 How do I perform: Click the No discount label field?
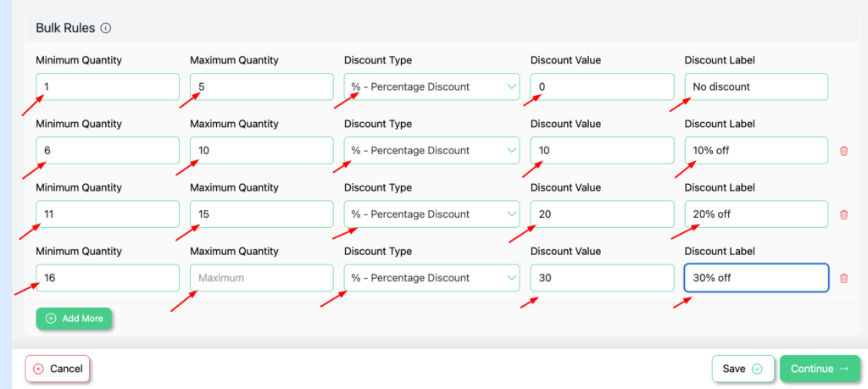(756, 87)
